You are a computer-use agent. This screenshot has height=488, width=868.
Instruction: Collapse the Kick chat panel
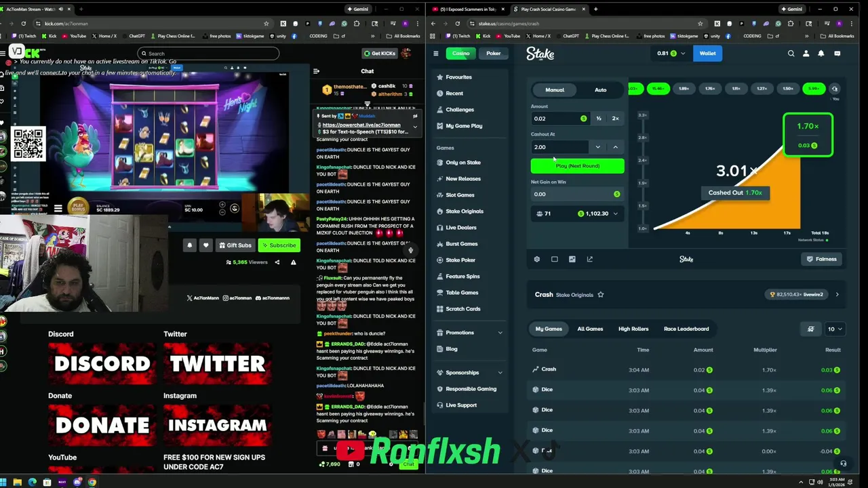(x=316, y=71)
